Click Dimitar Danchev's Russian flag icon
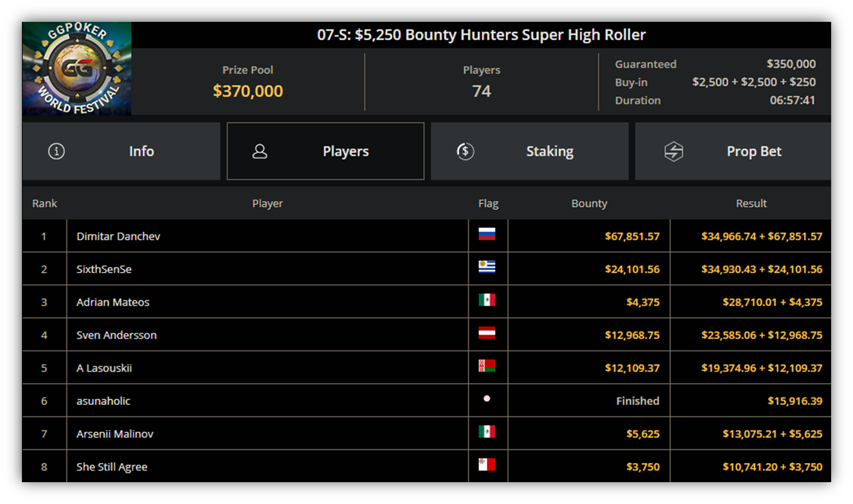The width and height of the screenshot is (853, 504). (x=487, y=234)
